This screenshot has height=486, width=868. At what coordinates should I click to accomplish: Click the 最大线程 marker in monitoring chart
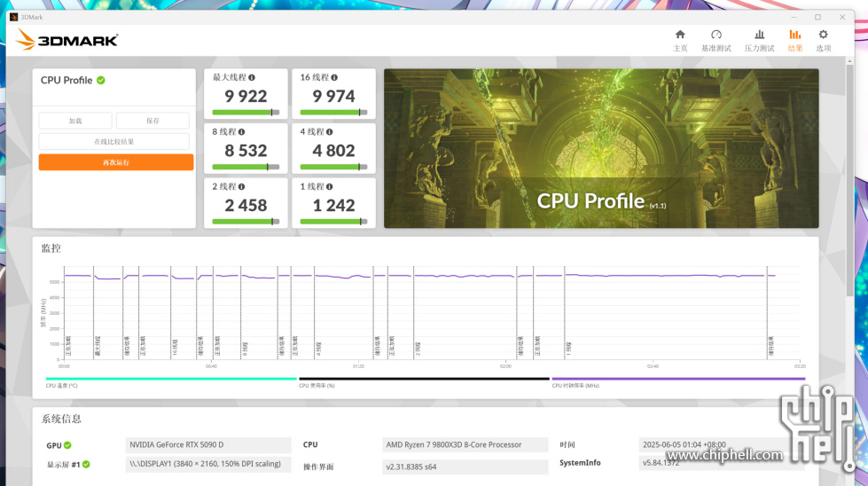pyautogui.click(x=98, y=345)
